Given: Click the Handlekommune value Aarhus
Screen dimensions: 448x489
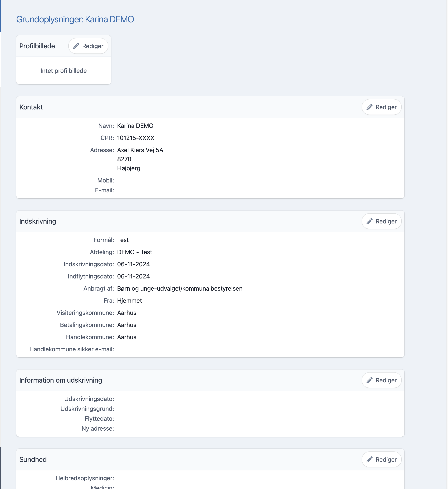Looking at the screenshot, I should (x=127, y=337).
